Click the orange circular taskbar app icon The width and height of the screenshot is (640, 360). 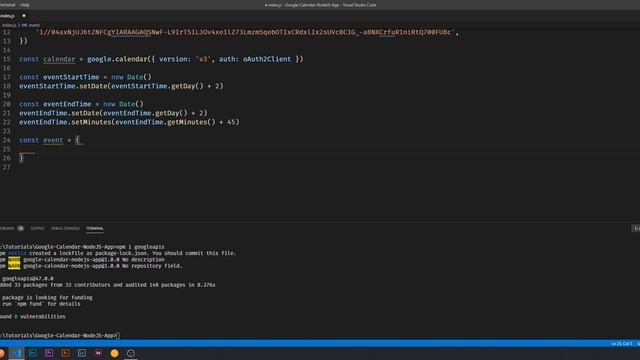click(x=114, y=353)
